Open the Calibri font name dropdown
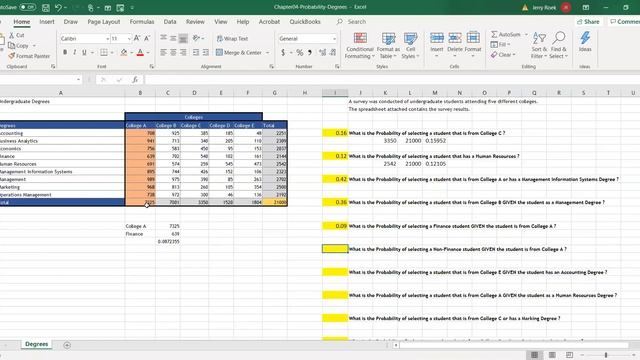Screen dimensions: 640x360 click(x=107, y=39)
